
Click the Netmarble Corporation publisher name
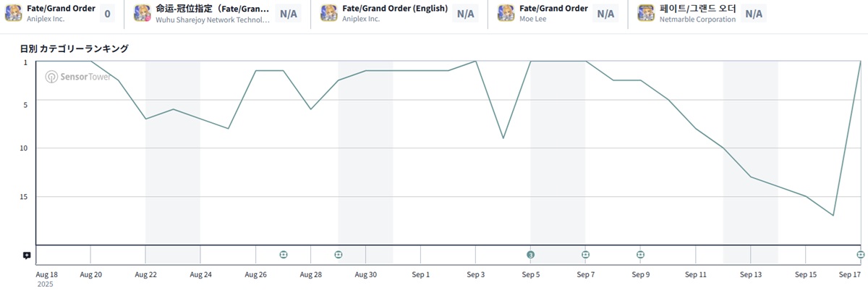point(697,20)
